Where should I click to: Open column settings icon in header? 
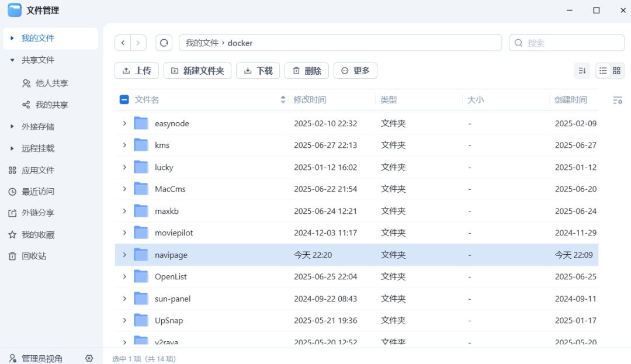pyautogui.click(x=617, y=100)
